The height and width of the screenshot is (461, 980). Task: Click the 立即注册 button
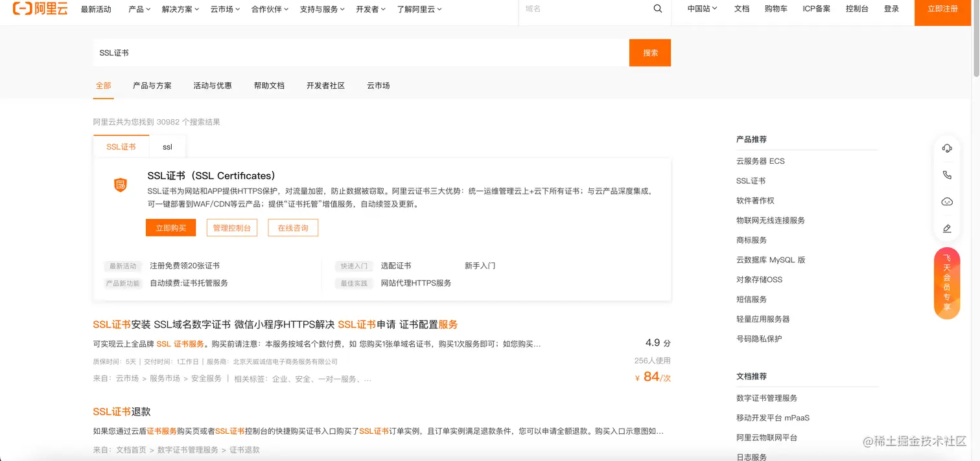coord(942,9)
